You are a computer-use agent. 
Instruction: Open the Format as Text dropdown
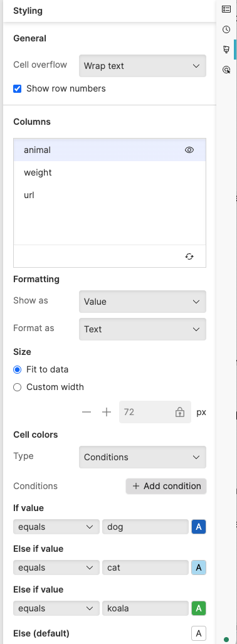pos(142,329)
